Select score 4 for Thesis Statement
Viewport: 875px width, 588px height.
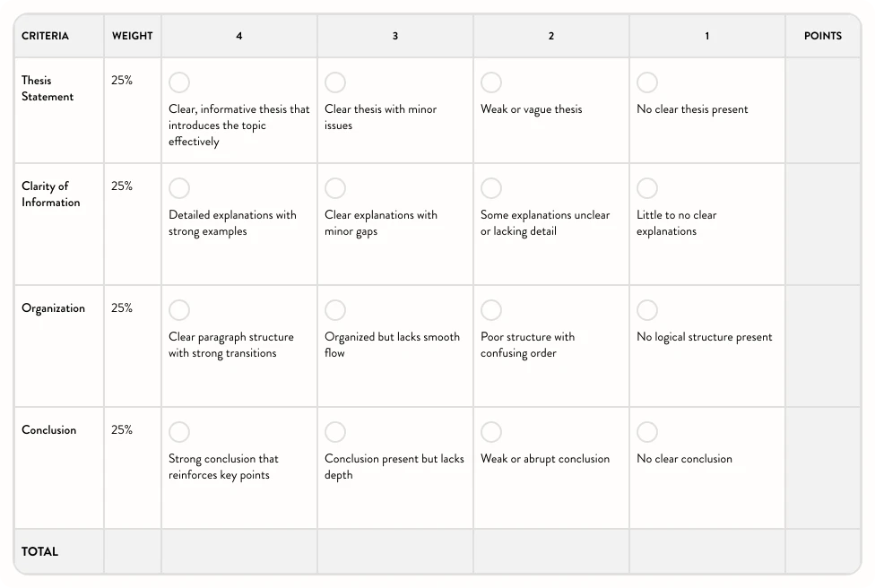pyautogui.click(x=179, y=82)
